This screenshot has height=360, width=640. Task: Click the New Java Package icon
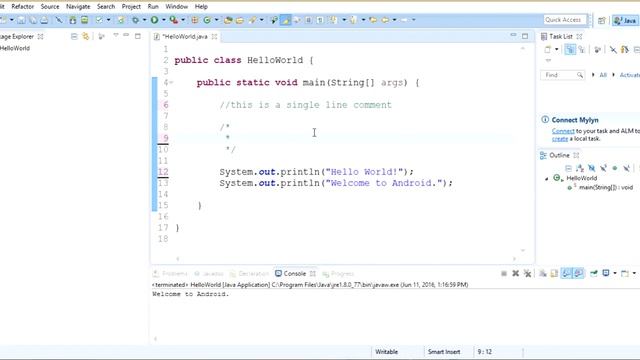tap(195, 20)
